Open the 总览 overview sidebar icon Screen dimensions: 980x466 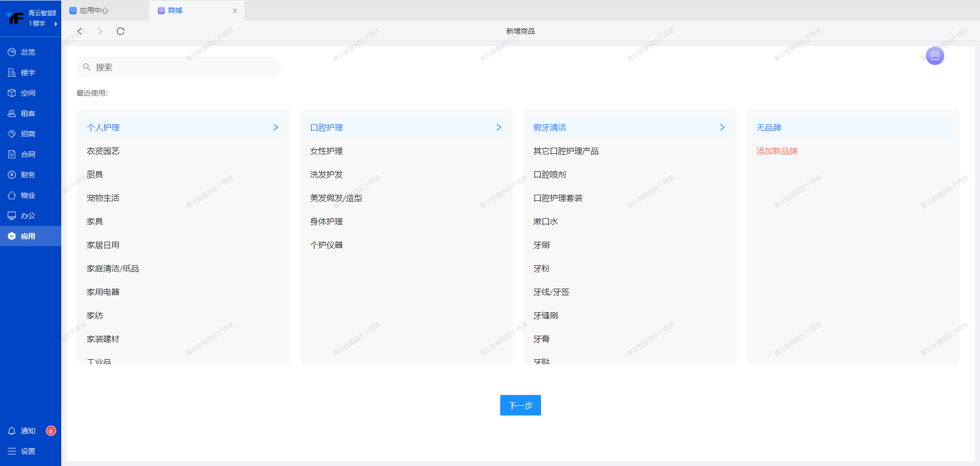tap(12, 52)
